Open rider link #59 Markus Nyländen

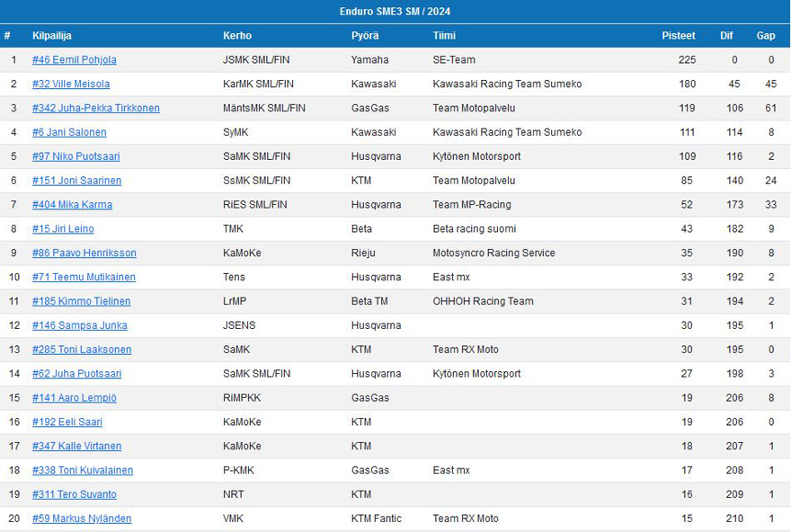(x=82, y=519)
